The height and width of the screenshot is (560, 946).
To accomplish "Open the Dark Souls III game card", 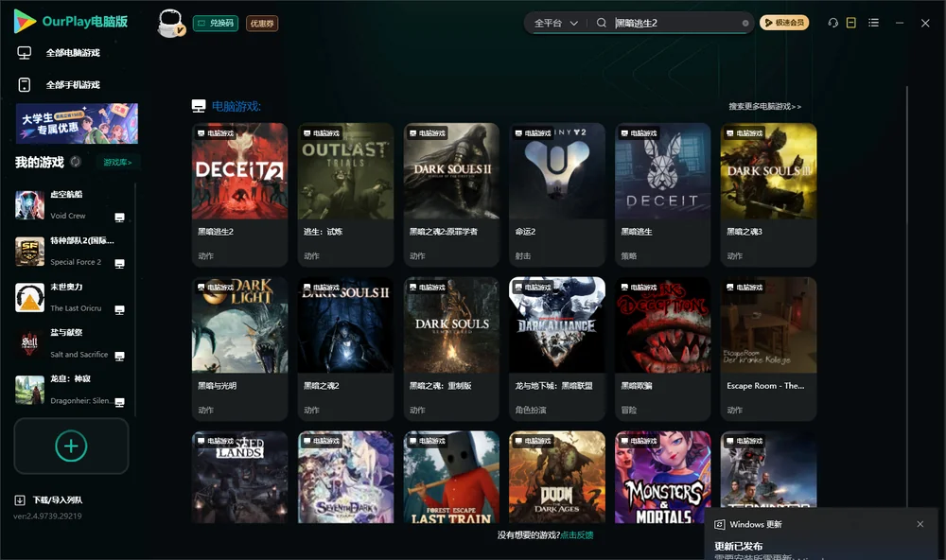I will coord(768,194).
